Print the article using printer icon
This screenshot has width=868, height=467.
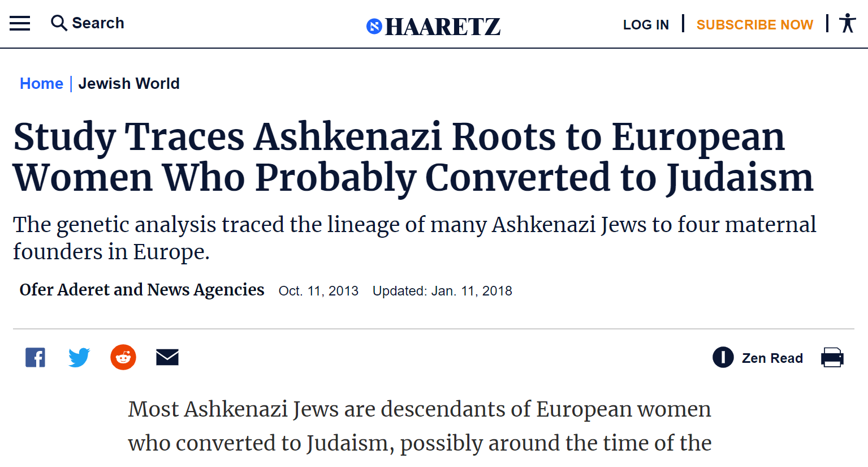[x=832, y=358]
